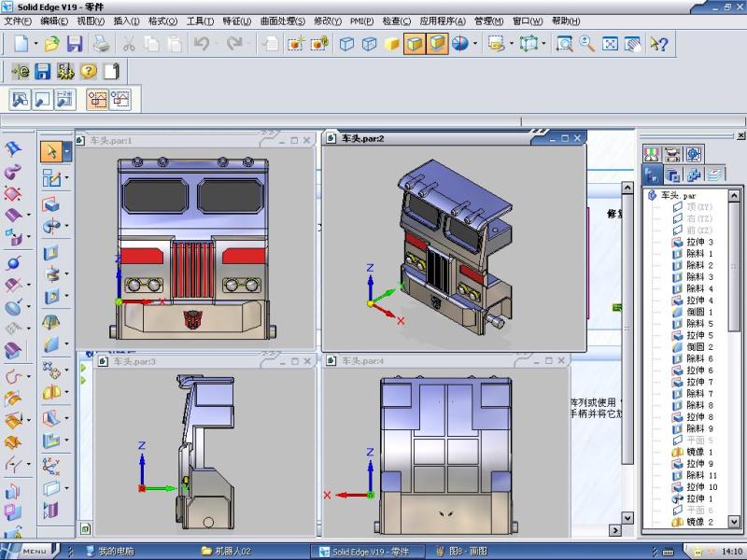Open the 视图(V) menu
The image size is (747, 560).
(x=91, y=21)
